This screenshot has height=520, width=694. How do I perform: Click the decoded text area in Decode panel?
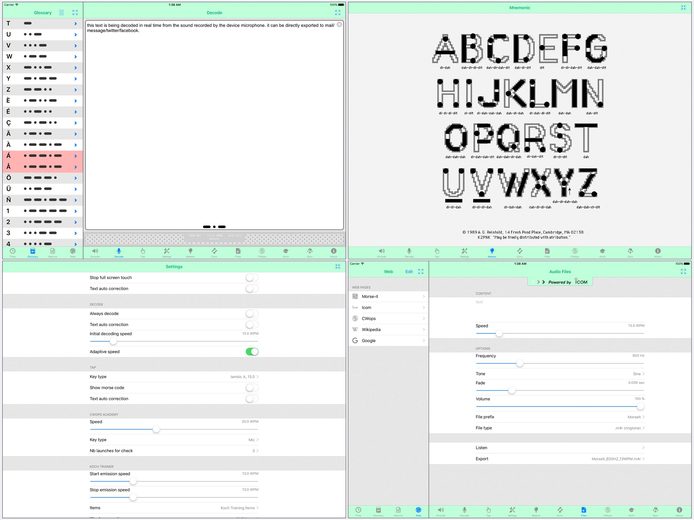[214, 125]
